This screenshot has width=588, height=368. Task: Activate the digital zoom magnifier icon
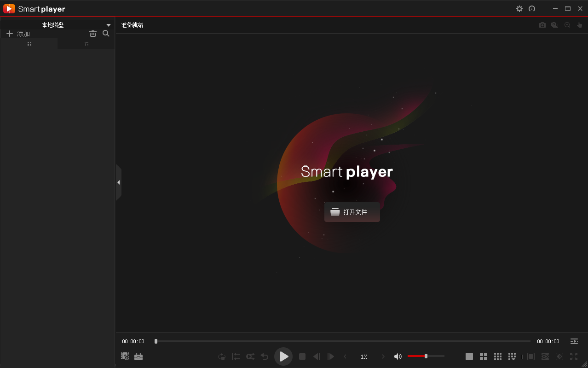(567, 25)
